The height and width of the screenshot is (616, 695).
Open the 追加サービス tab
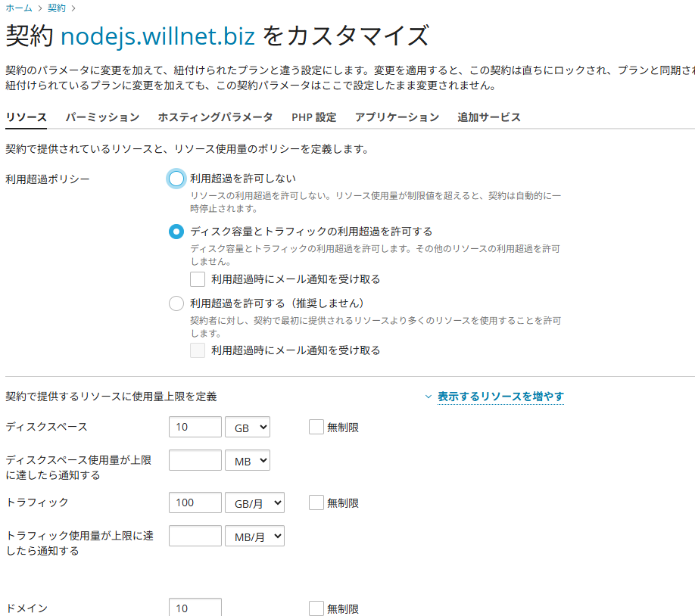click(489, 117)
